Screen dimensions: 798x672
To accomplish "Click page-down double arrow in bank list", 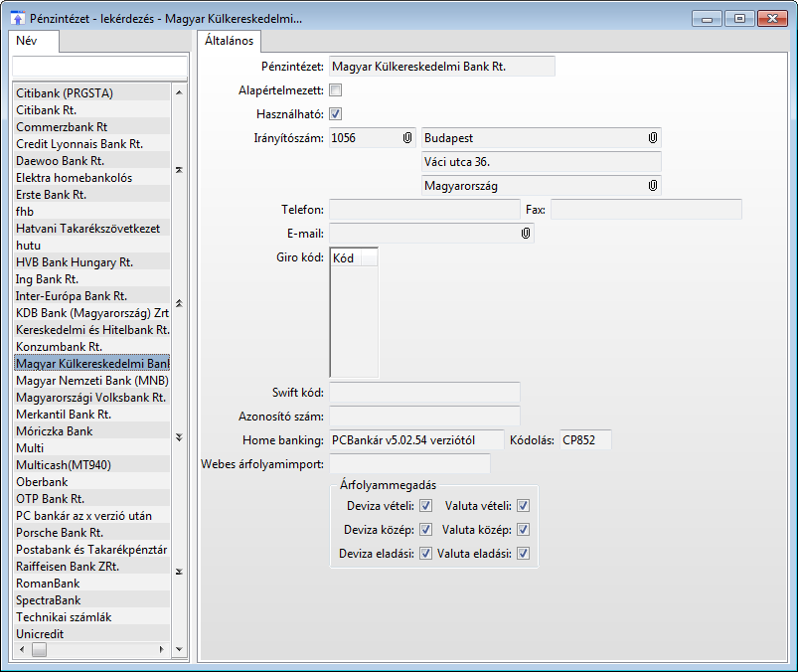I will (179, 436).
